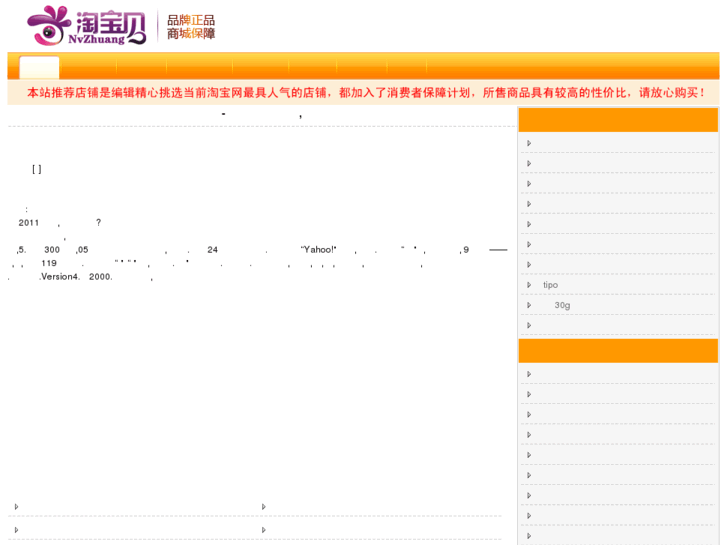Click the 品牌正品 商城保障 slogan
The image size is (727, 545).
(x=191, y=27)
